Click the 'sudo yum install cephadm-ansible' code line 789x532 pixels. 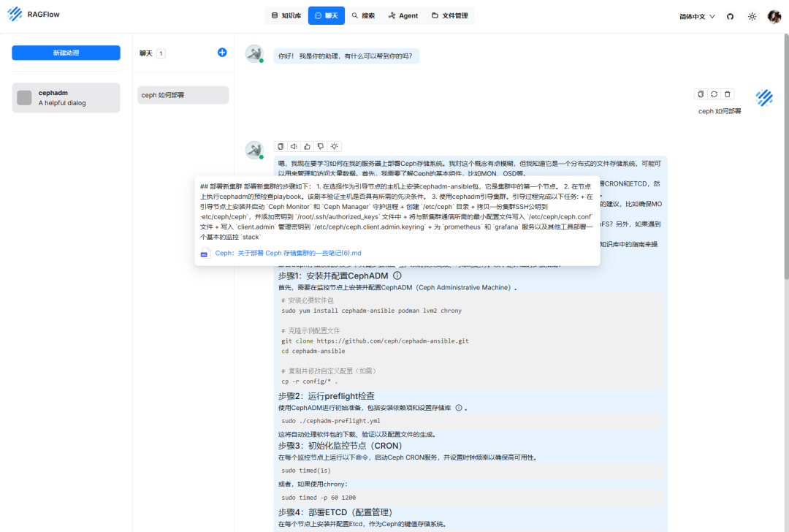point(371,311)
